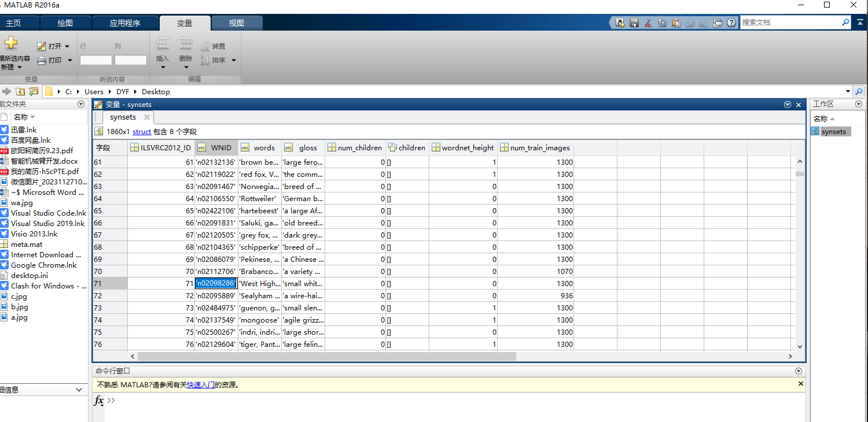Click the Copy icon in quick access toolbar
The image size is (868, 422).
point(661,23)
